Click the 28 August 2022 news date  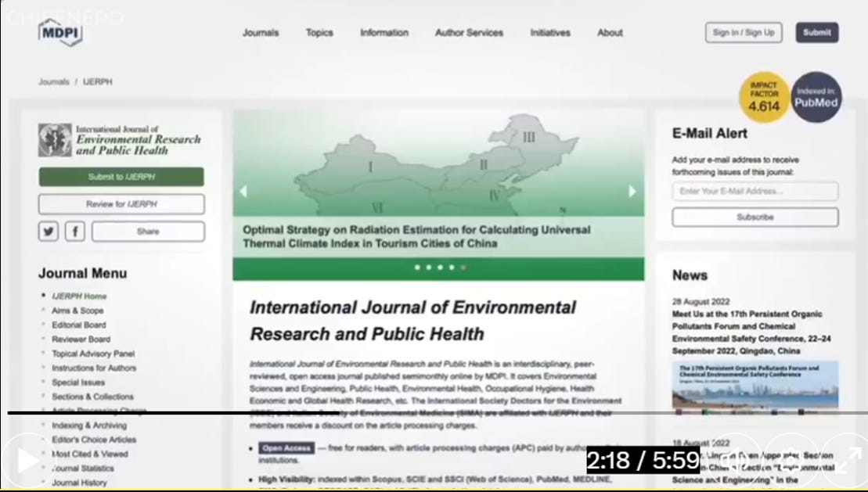click(x=701, y=302)
